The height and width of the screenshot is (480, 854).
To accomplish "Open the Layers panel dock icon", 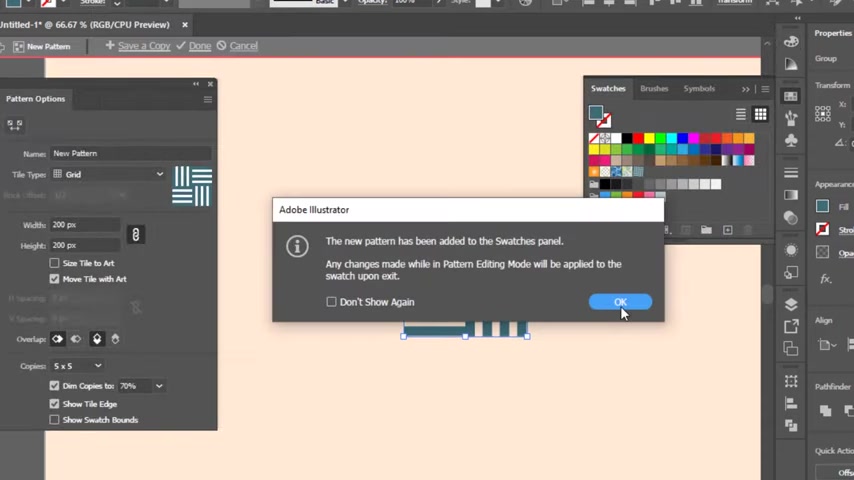I will (791, 304).
